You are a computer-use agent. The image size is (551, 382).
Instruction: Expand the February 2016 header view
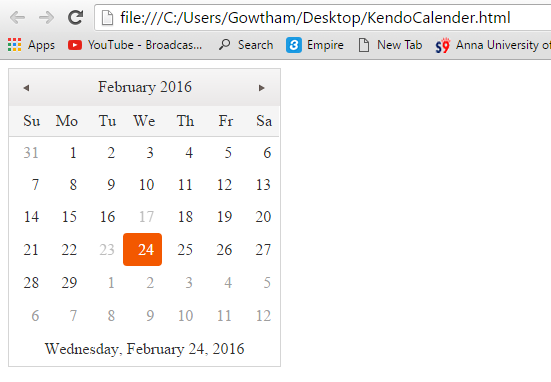tap(145, 87)
